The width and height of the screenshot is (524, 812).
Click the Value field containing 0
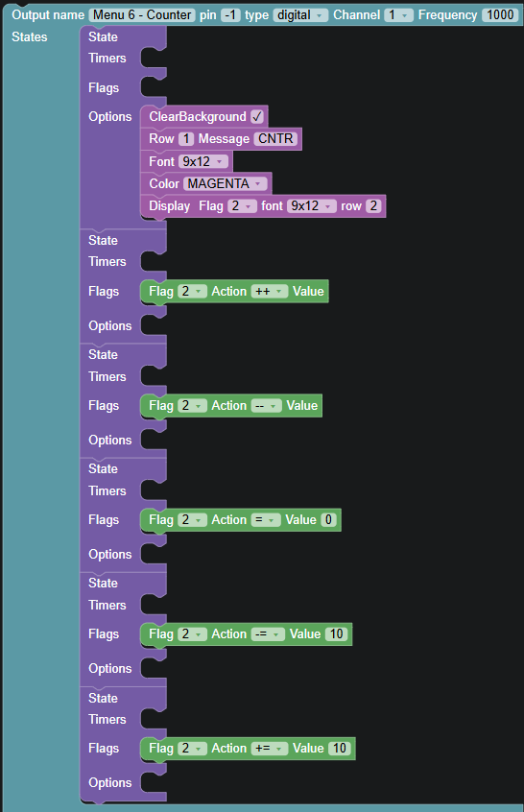(x=328, y=520)
